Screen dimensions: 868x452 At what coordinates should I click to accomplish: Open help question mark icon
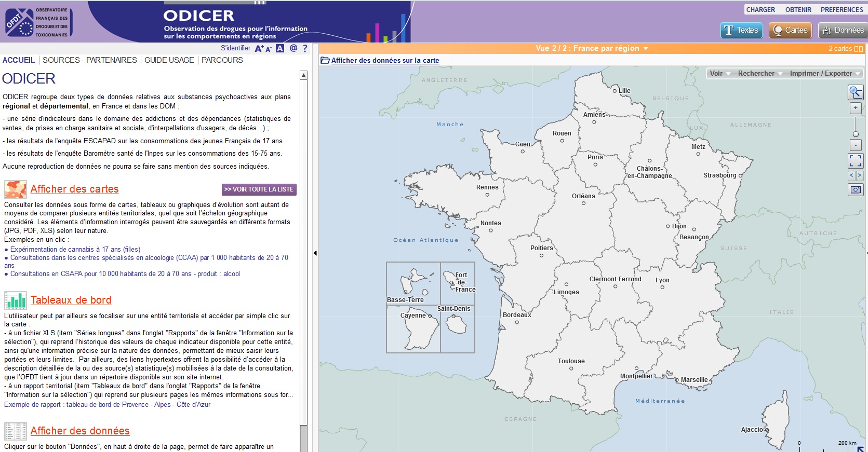tap(305, 48)
